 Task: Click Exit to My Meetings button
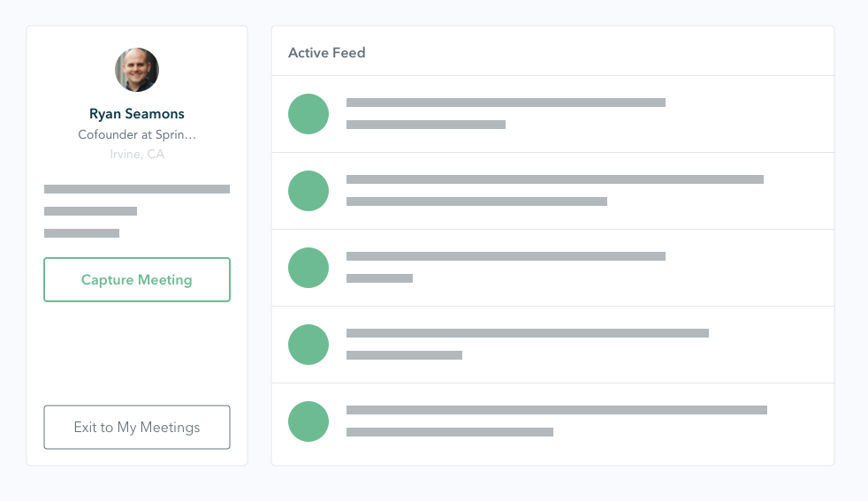pos(137,428)
